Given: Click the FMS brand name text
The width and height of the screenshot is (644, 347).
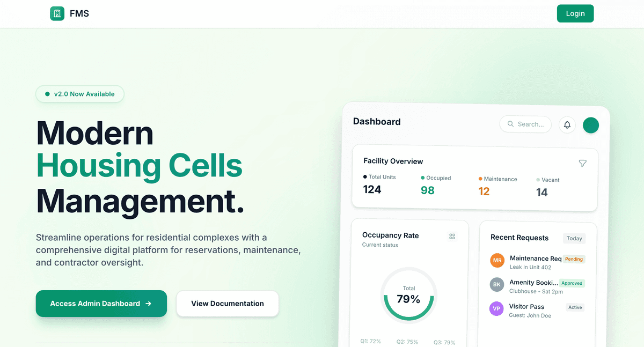Looking at the screenshot, I should (79, 14).
